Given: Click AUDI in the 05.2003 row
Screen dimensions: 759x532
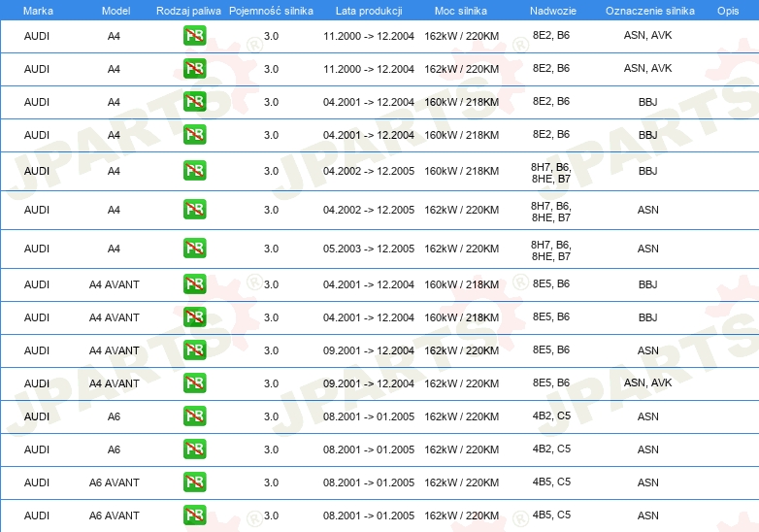Looking at the screenshot, I should pos(37,249).
